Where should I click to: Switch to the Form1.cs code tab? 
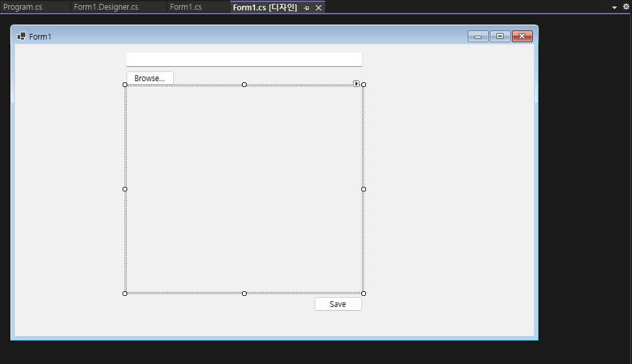(x=186, y=7)
